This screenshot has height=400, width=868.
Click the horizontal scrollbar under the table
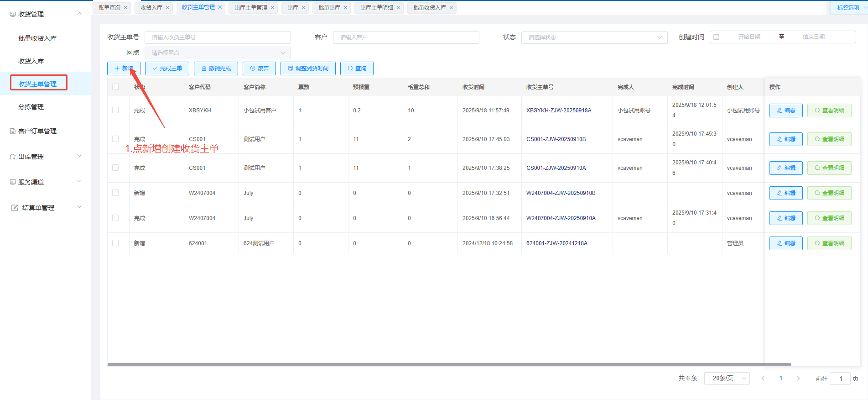[x=449, y=365]
